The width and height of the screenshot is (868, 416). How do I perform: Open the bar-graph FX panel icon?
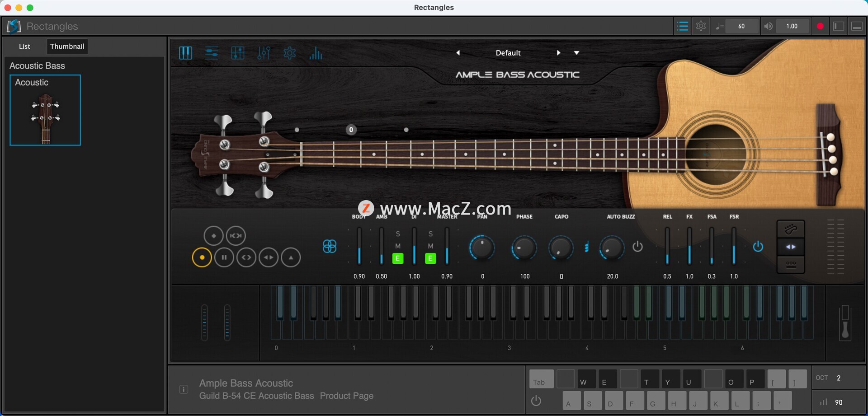tap(316, 53)
